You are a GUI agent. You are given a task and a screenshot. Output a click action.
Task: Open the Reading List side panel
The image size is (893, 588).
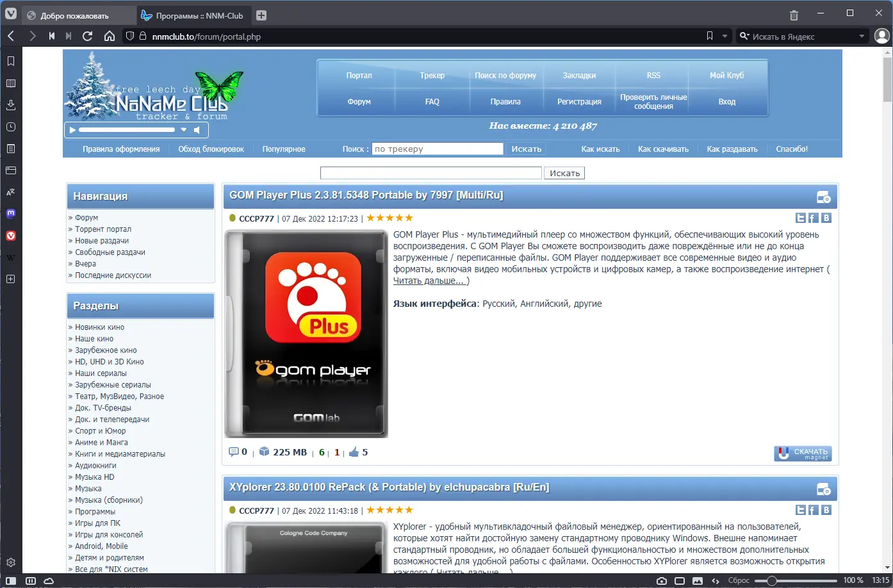[x=11, y=83]
